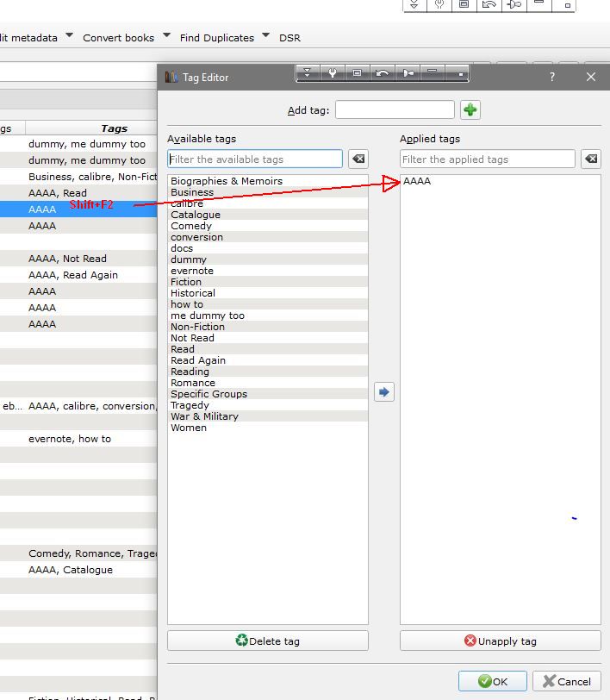The width and height of the screenshot is (610, 700).
Task: Click the curved back-arrow icon in Tag Editor title bar
Action: tap(382, 73)
